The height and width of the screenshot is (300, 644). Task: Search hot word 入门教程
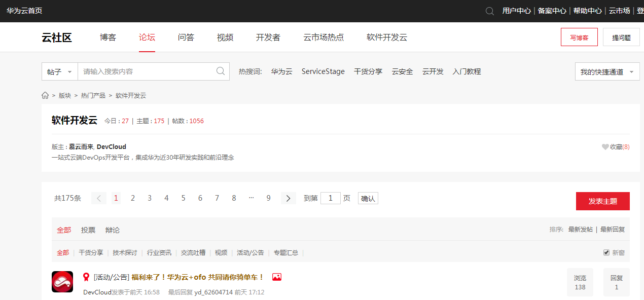[467, 71]
